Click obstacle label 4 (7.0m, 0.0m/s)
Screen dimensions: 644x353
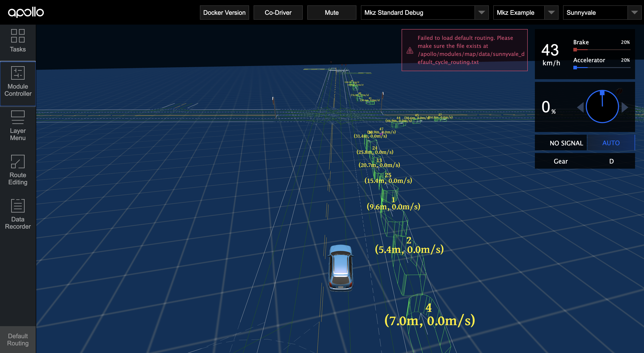coord(430,316)
